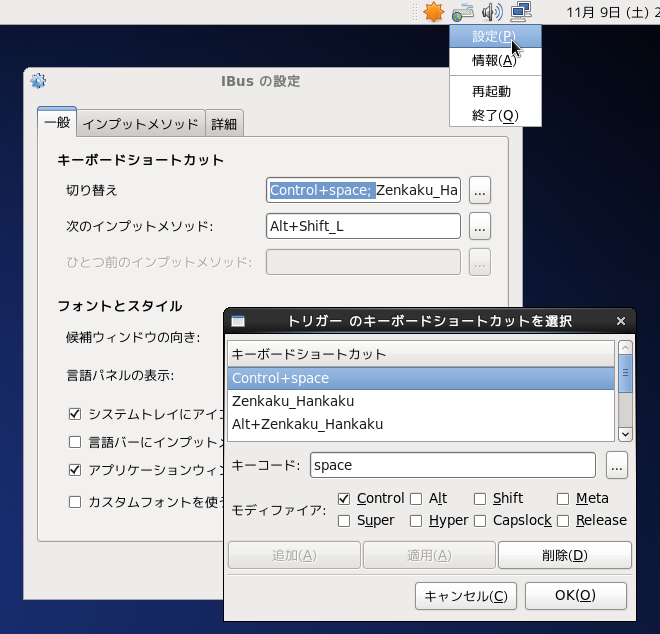Click the キーボードショートカット column header
The width and height of the screenshot is (660, 634).
(421, 354)
